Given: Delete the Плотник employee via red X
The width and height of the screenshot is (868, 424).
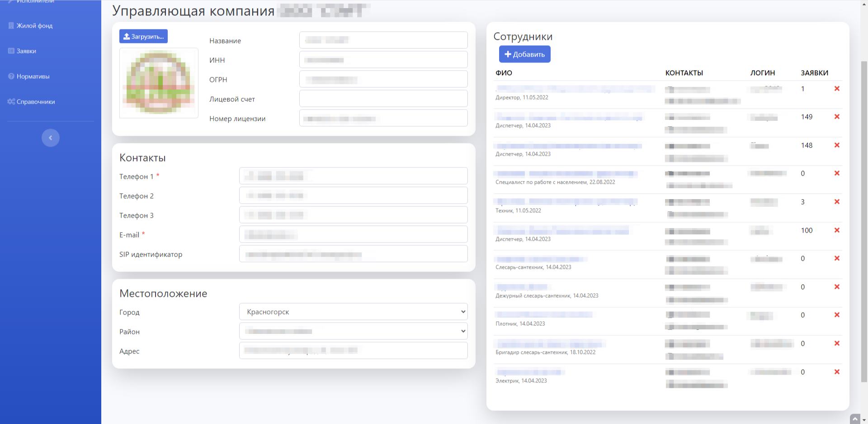Looking at the screenshot, I should (837, 315).
